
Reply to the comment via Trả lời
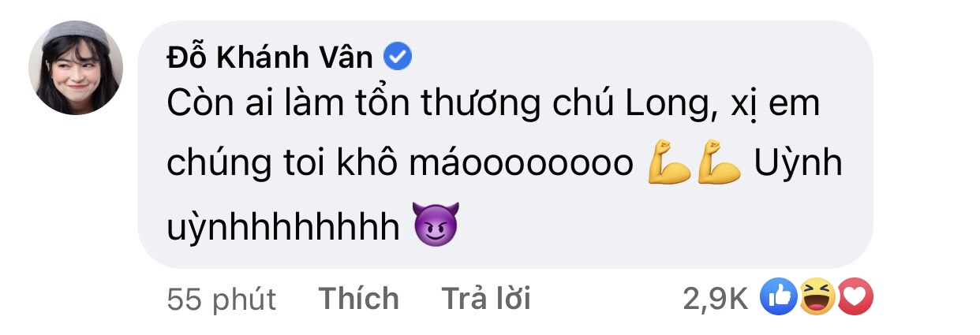click(485, 299)
